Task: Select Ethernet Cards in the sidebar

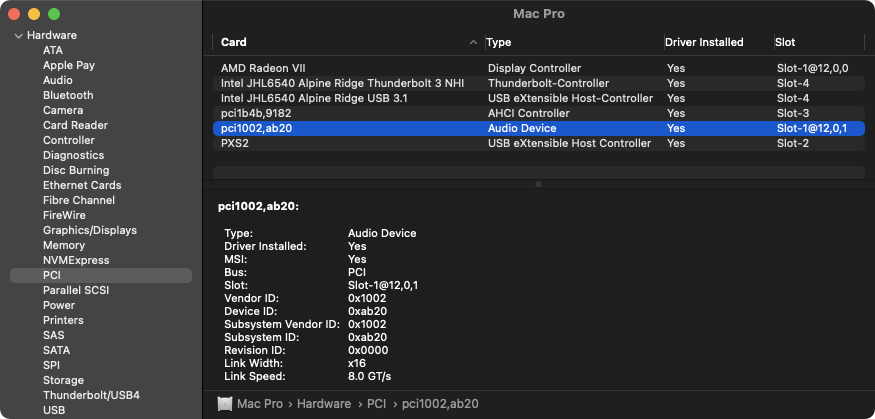Action: tap(82, 185)
